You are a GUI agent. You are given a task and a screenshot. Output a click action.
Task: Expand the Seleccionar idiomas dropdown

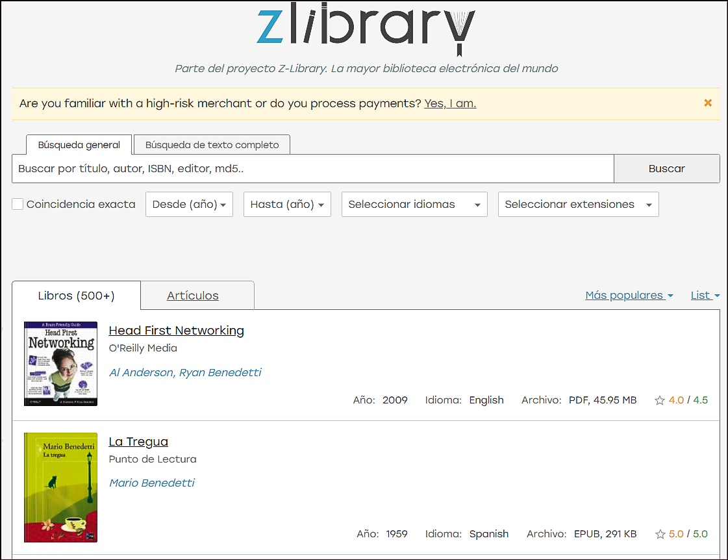[x=414, y=204]
